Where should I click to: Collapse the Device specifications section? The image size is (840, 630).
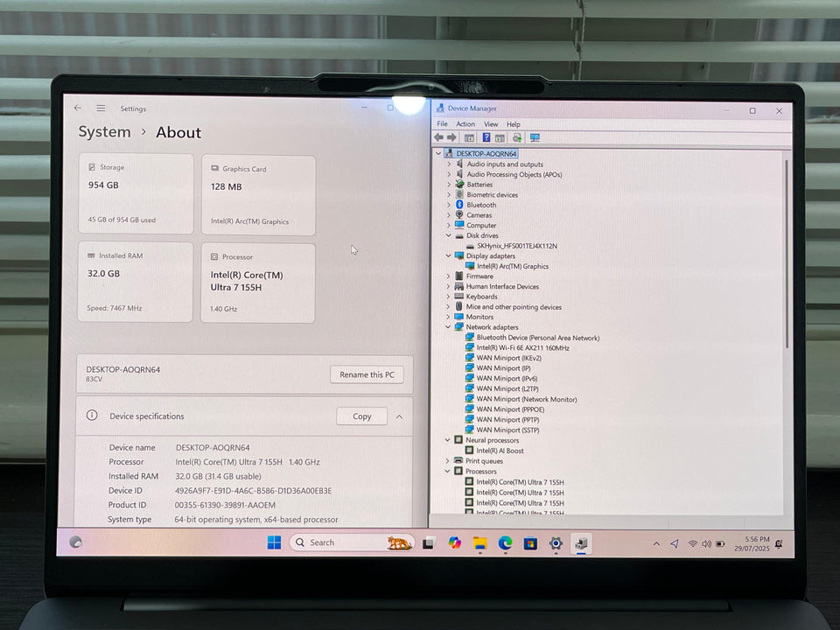coord(399,416)
